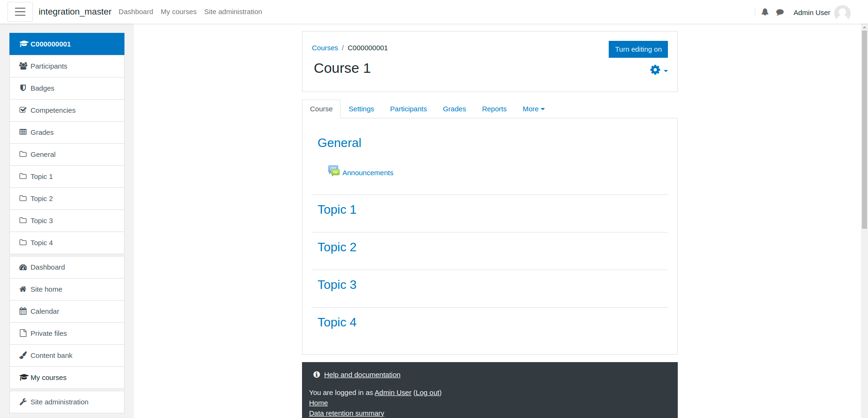The width and height of the screenshot is (868, 418).
Task: Click the Badges shield icon in sidebar
Action: [x=23, y=88]
